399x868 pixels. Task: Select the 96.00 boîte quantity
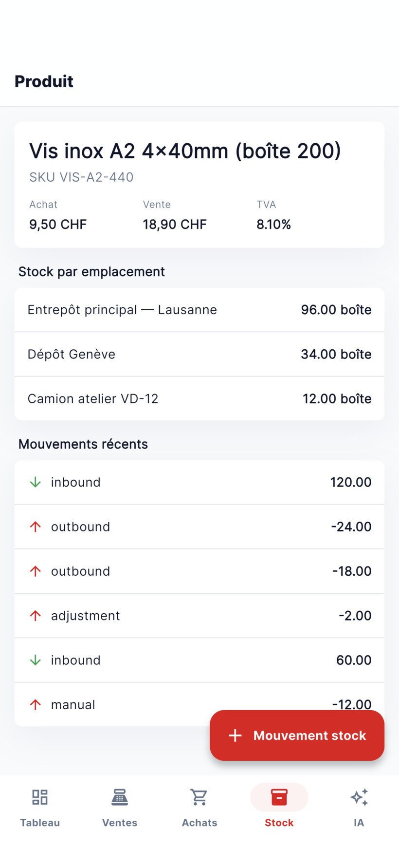tap(336, 310)
